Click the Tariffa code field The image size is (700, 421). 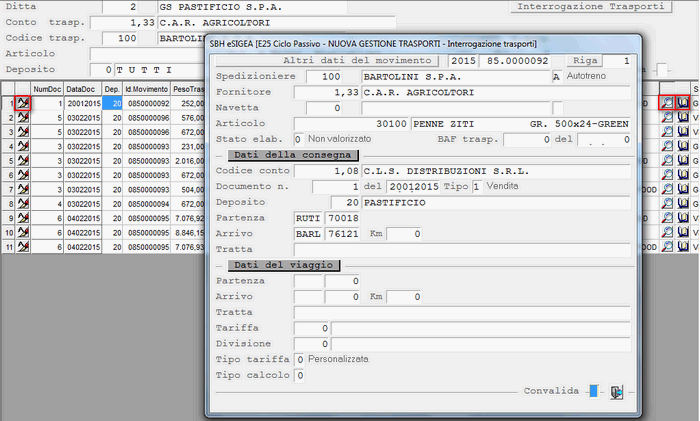(312, 328)
